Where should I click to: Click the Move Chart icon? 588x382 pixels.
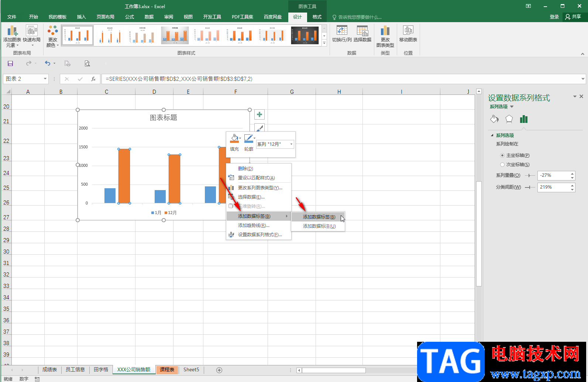[408, 31]
